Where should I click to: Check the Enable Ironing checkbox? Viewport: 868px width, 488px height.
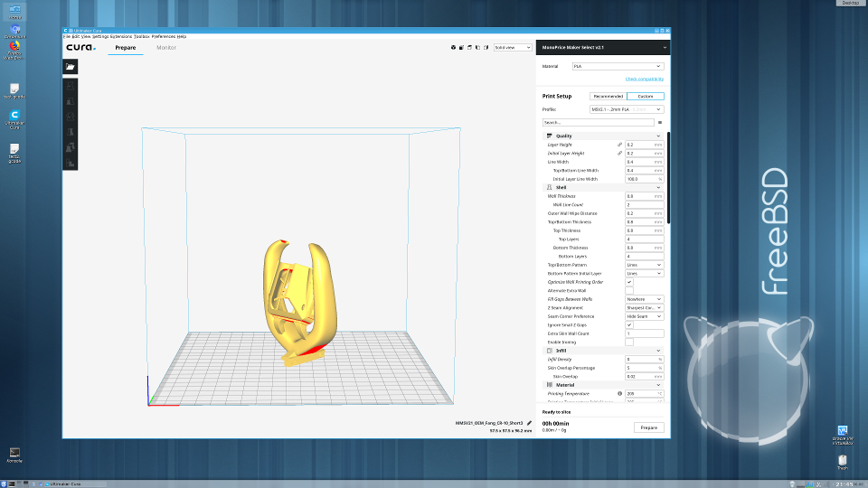tap(629, 343)
